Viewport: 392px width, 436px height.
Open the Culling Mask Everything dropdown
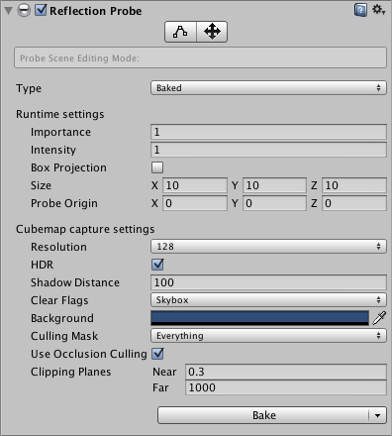click(268, 336)
